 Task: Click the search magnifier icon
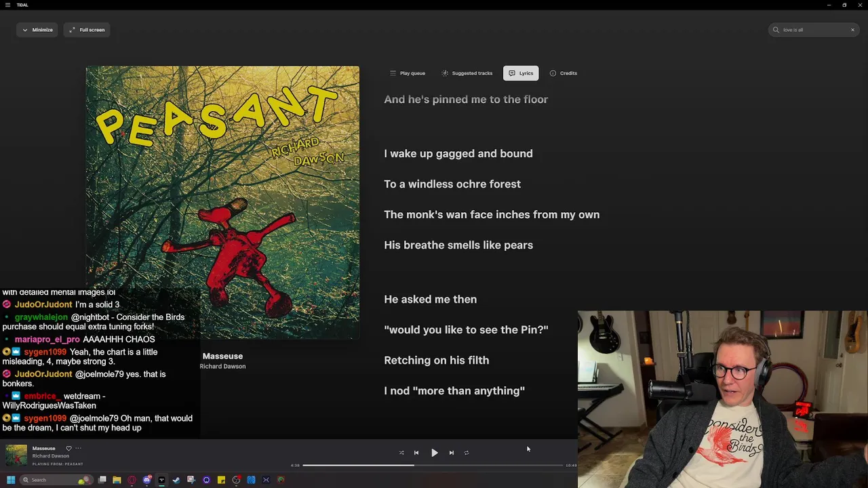pos(776,30)
